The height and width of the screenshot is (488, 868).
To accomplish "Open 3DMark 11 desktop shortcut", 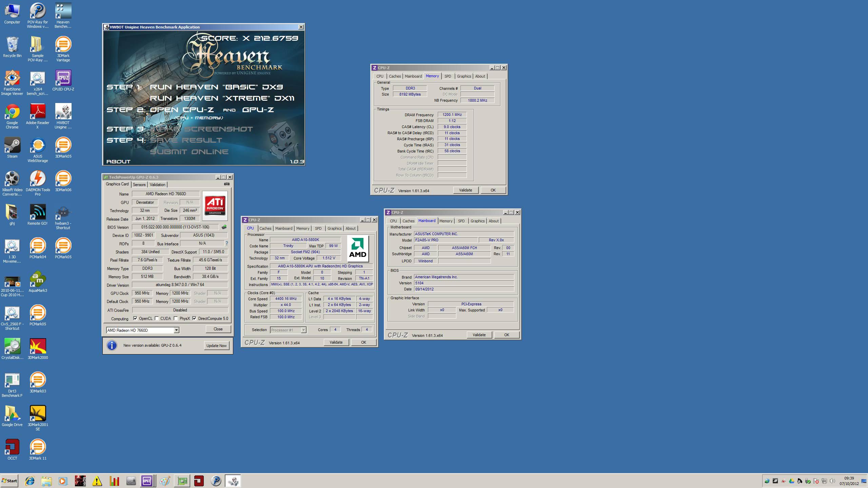I will pyautogui.click(x=38, y=450).
